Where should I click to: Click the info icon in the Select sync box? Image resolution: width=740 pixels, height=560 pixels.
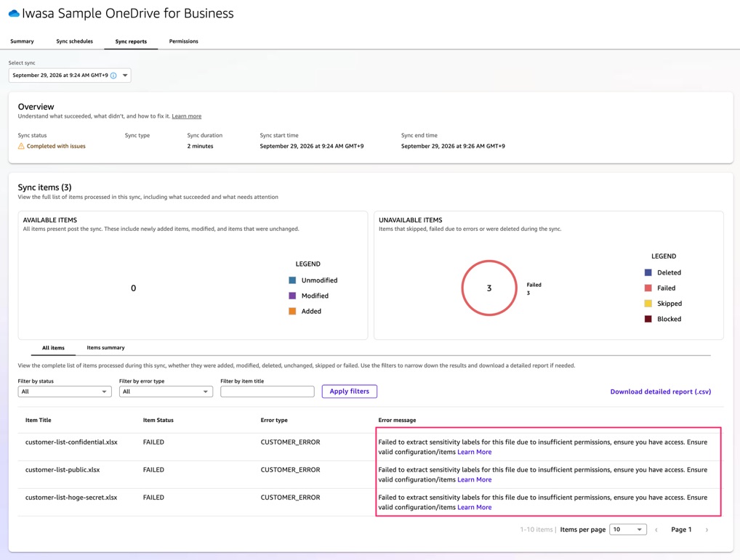pos(113,76)
